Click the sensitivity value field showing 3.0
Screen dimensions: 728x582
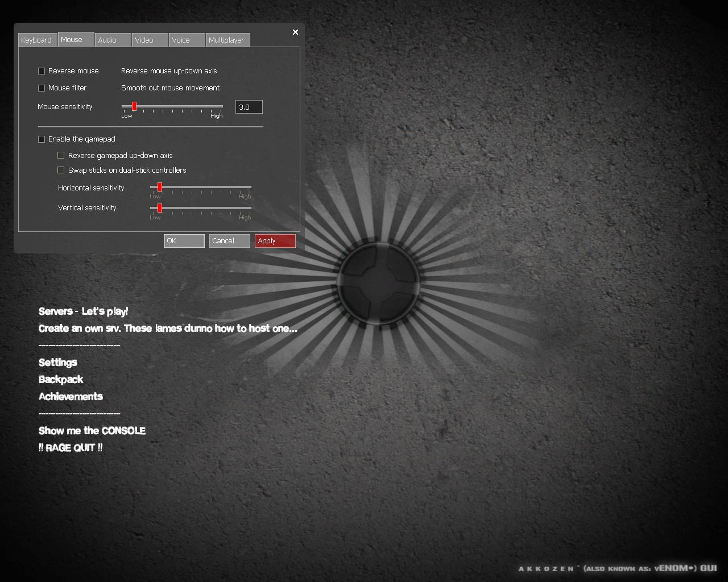click(x=249, y=106)
